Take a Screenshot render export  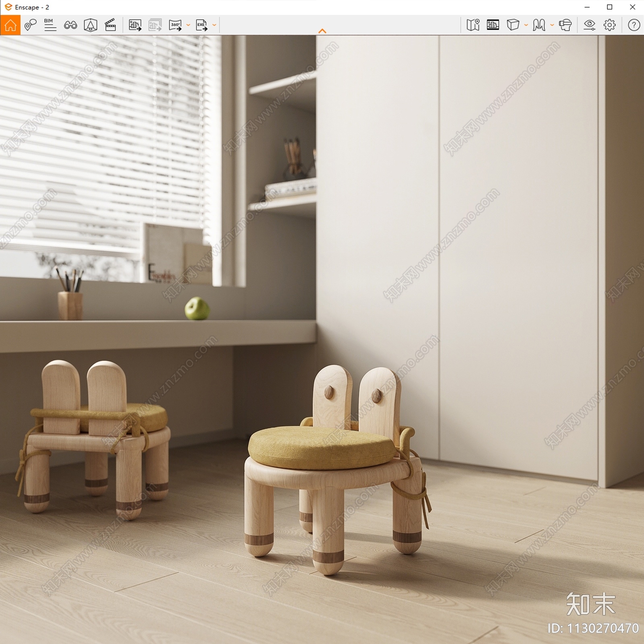(x=135, y=25)
